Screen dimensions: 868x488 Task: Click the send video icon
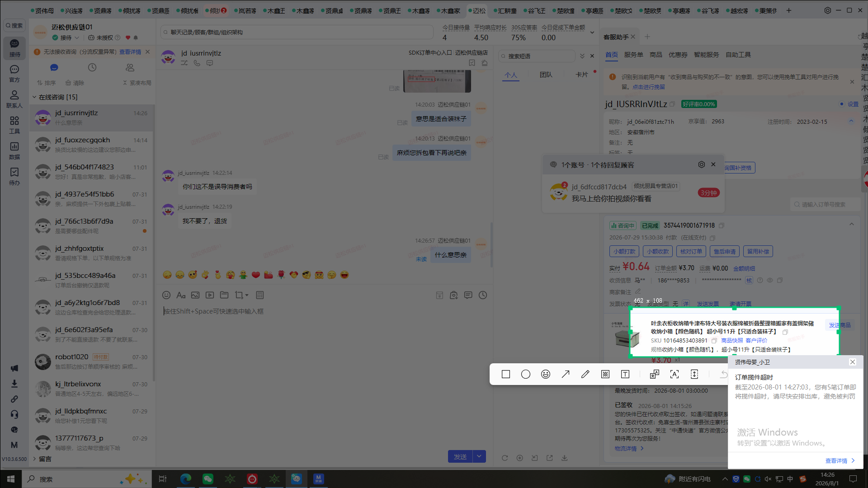(210, 295)
